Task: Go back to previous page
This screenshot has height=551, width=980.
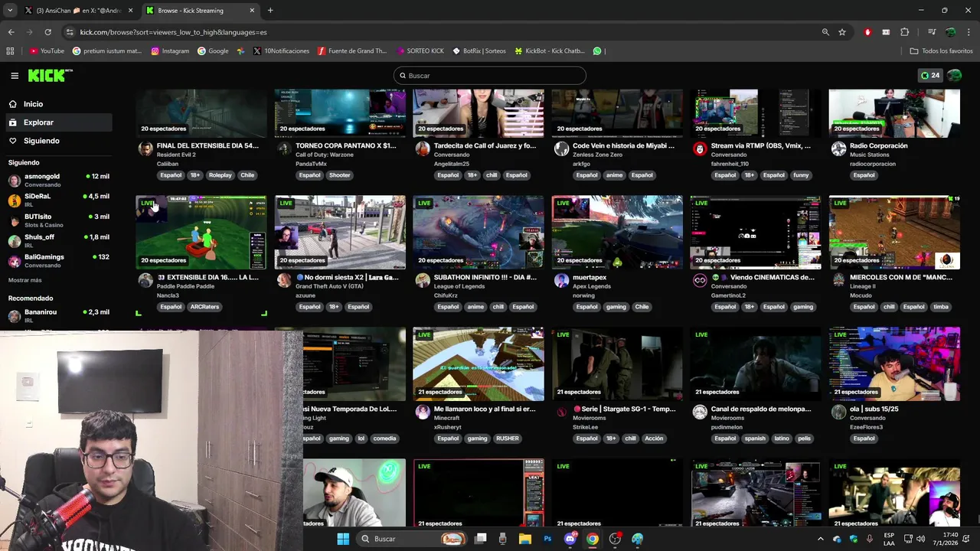Action: [x=11, y=32]
